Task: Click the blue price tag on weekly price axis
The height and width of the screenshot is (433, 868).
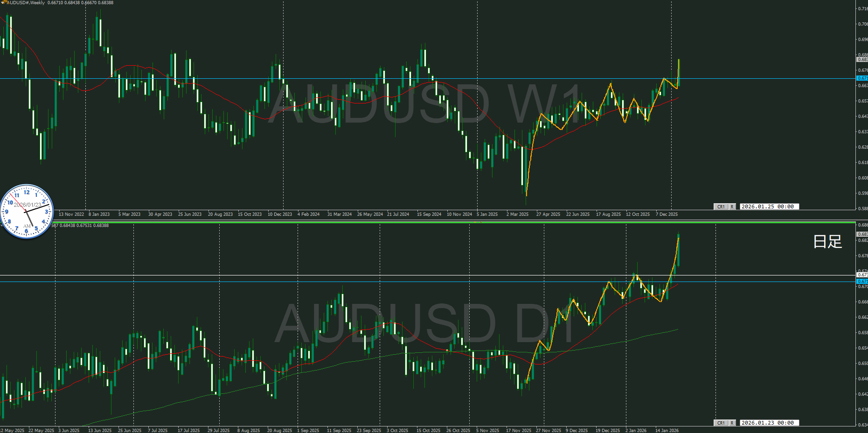Action: tap(862, 78)
